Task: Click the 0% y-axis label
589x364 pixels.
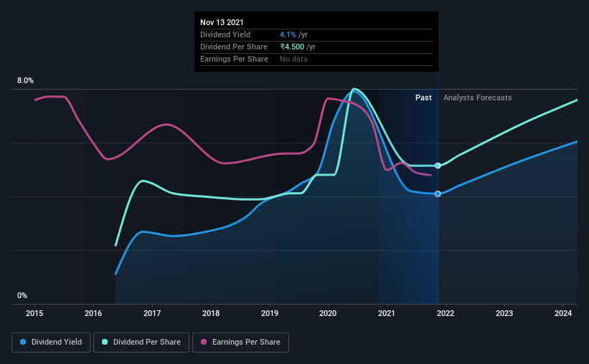Action: coord(22,296)
